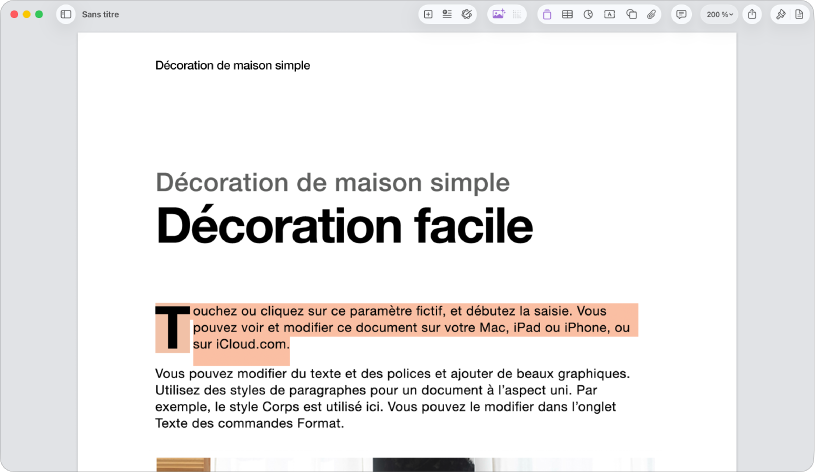The height and width of the screenshot is (473, 817).
Task: Click the Share icon
Action: point(752,15)
